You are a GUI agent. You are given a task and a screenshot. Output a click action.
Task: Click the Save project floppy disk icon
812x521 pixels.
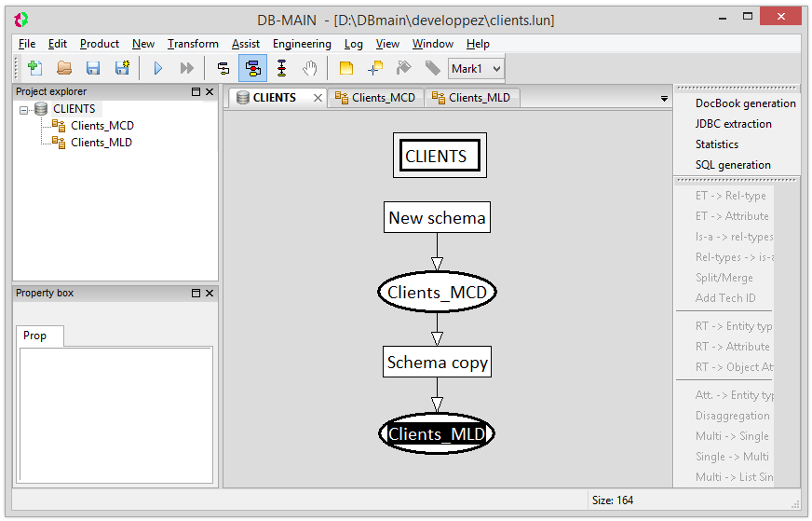pos(93,68)
